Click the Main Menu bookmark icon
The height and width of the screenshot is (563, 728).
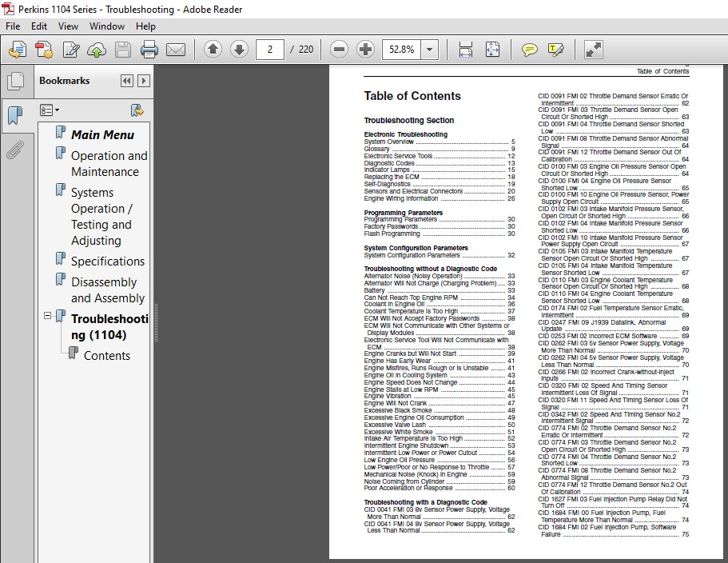(x=61, y=133)
